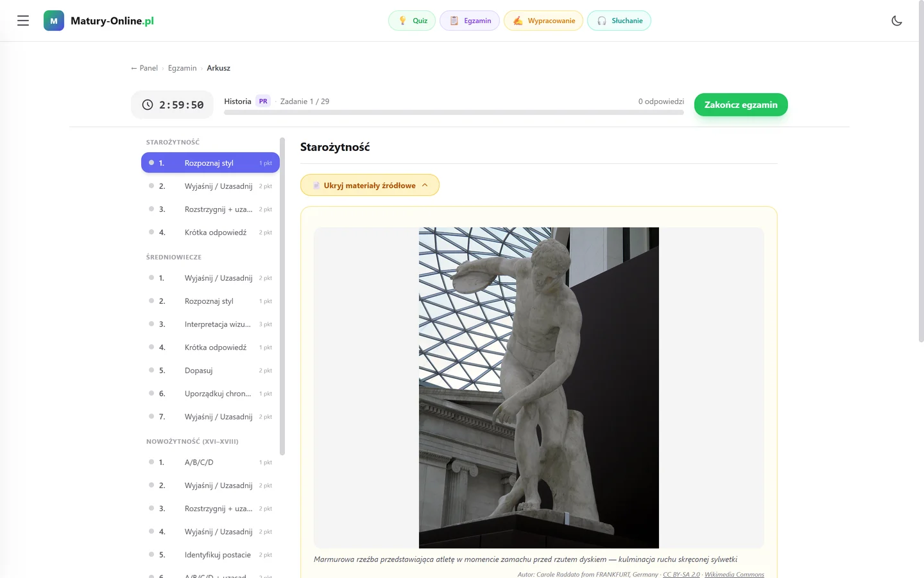Image resolution: width=924 pixels, height=578 pixels.
Task: Open Średniowiecze task 3 Interpretacja wizu...
Action: pos(210,324)
